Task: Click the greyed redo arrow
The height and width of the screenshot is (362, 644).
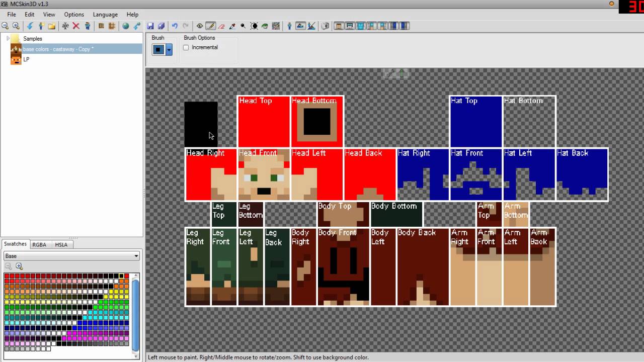Action: (x=186, y=26)
